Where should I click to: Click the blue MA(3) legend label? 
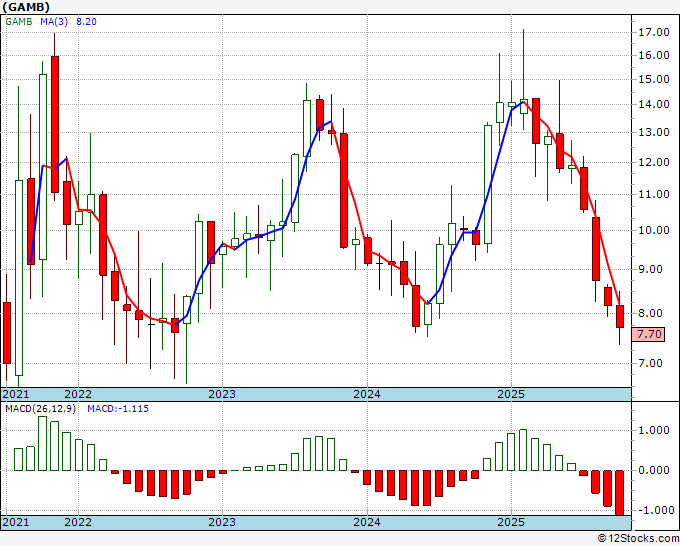55,20
